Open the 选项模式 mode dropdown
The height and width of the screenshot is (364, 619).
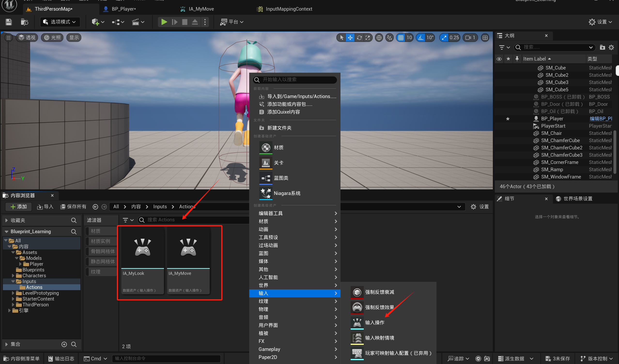click(60, 22)
